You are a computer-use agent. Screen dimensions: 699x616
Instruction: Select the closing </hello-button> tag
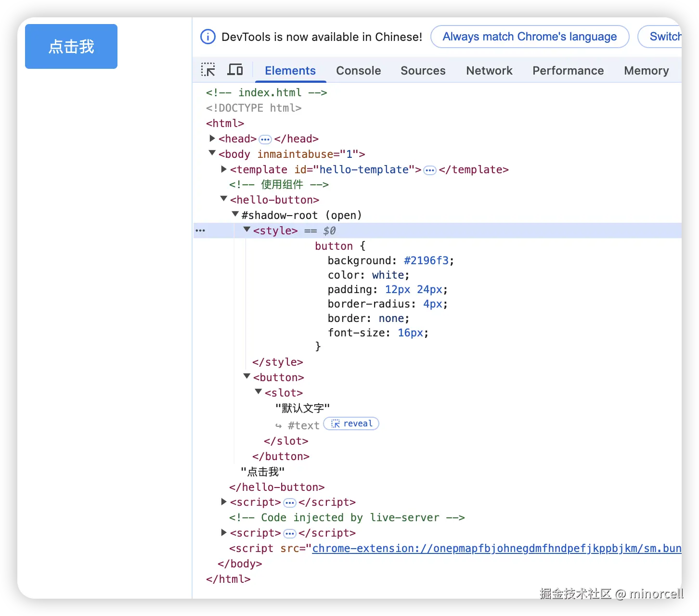(x=277, y=487)
